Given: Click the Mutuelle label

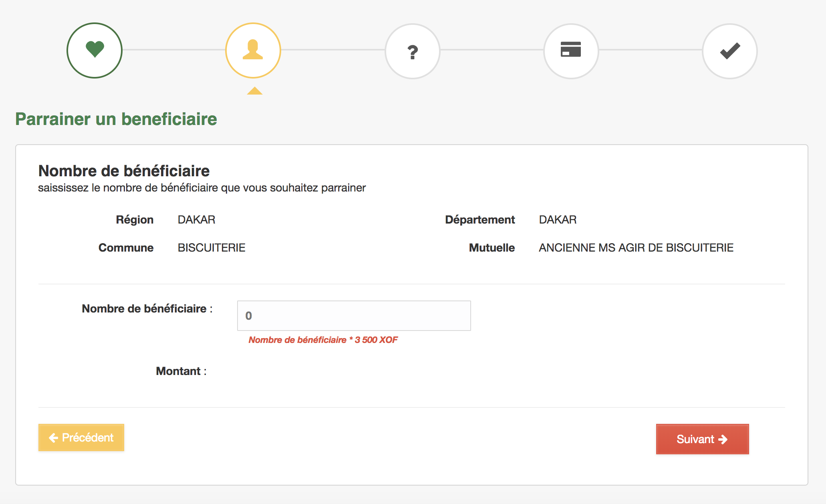Looking at the screenshot, I should 492,248.
